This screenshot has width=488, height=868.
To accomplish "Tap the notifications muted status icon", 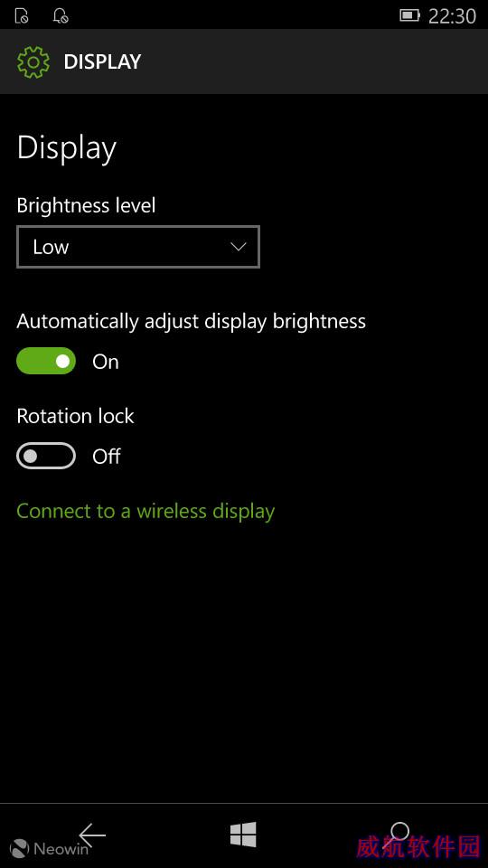I will pyautogui.click(x=61, y=15).
